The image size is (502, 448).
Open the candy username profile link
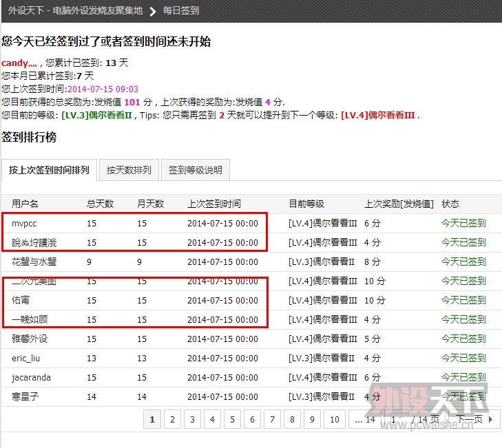pyautogui.click(x=19, y=63)
